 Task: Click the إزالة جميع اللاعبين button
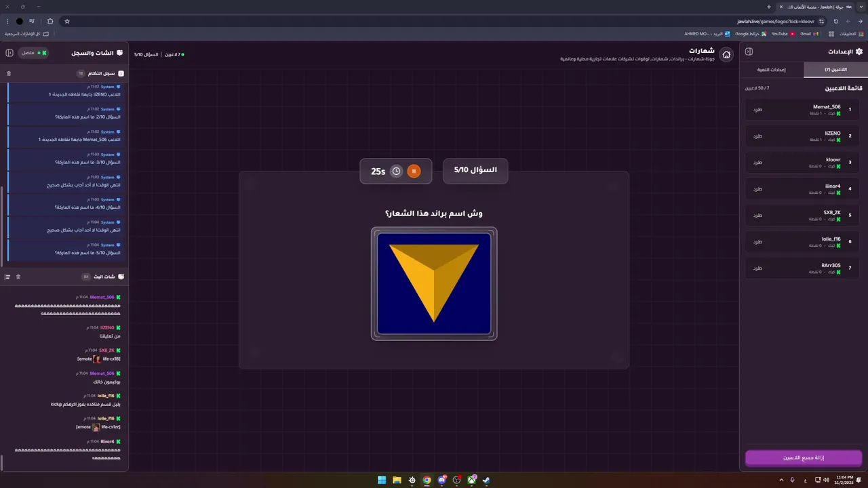point(804,458)
